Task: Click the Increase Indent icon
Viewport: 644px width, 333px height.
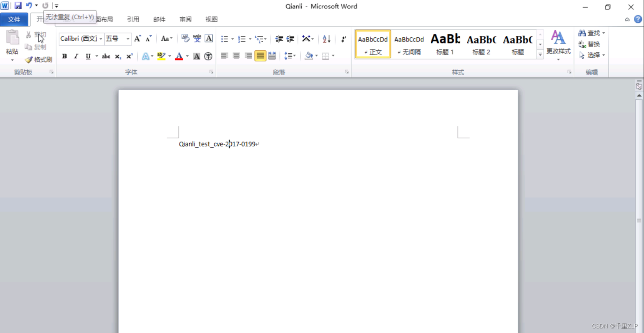Action: (x=290, y=39)
